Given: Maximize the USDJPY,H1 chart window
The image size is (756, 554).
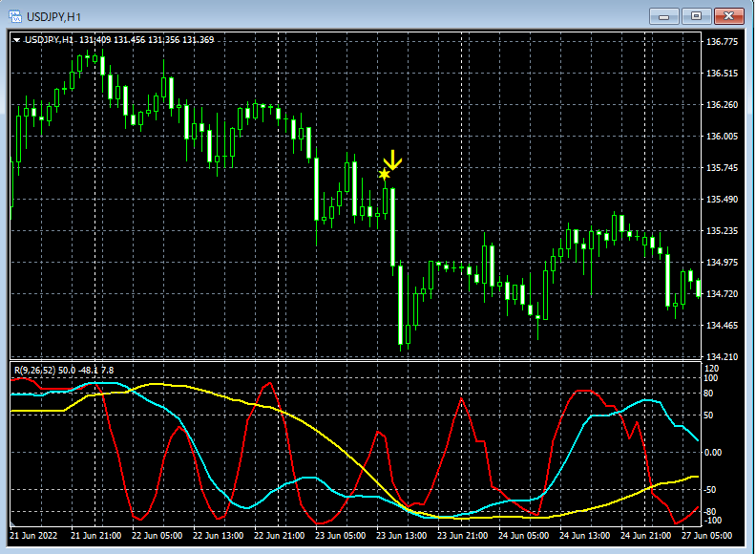Looking at the screenshot, I should coord(696,16).
